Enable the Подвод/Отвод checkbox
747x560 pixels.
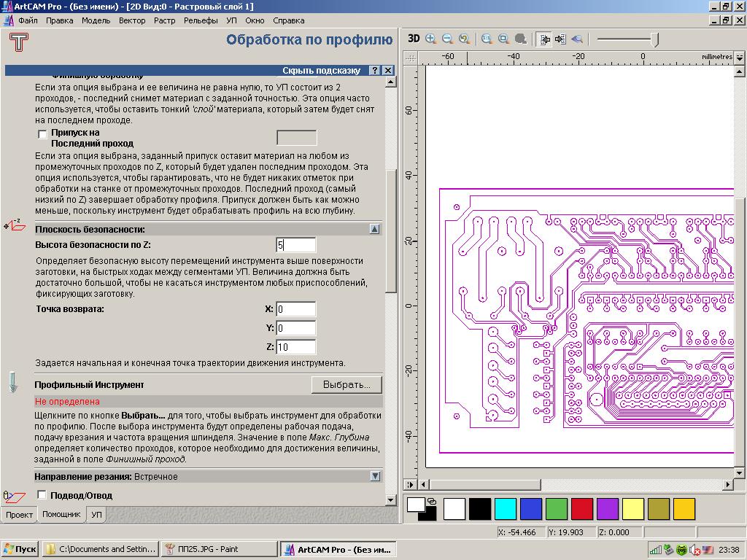(x=42, y=495)
